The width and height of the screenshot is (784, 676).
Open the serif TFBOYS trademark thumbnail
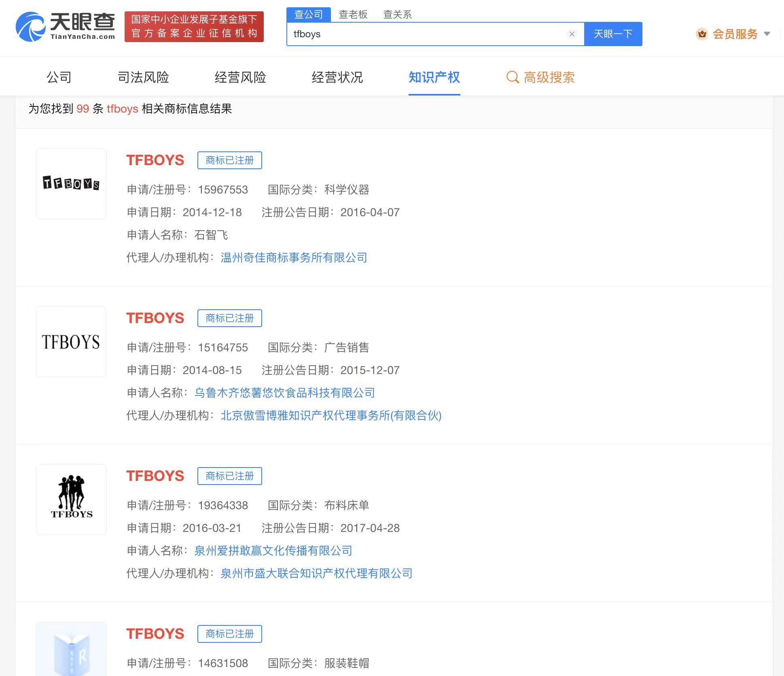[71, 342]
